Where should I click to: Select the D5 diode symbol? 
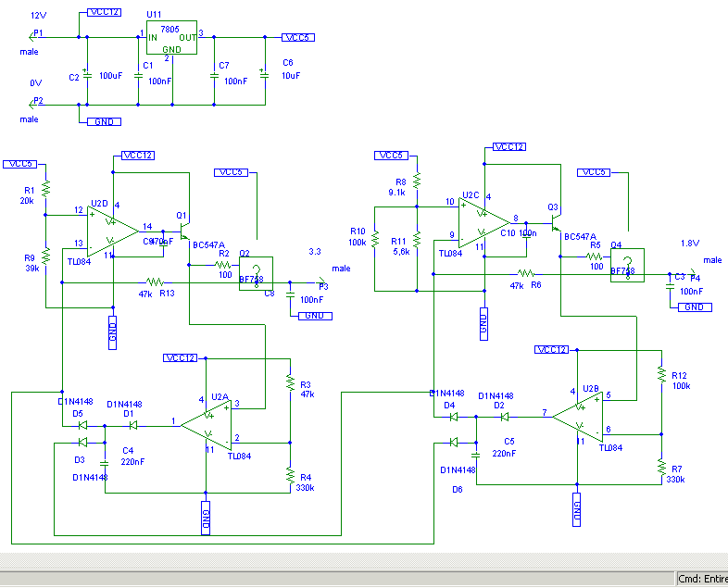click(x=83, y=425)
